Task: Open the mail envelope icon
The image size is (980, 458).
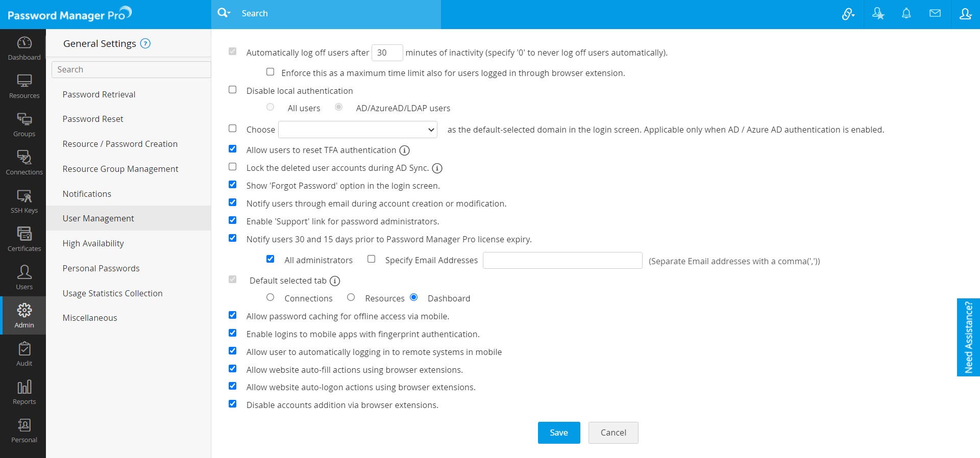Action: (x=935, y=14)
